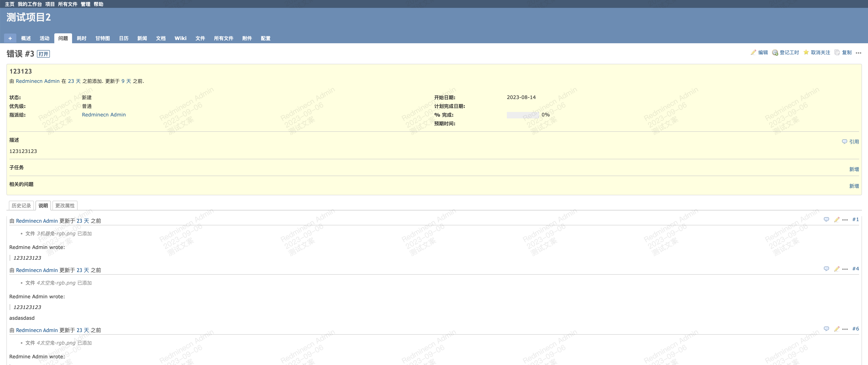The image size is (868, 365).
Task: Open more actions for journal #1
Action: [845, 220]
